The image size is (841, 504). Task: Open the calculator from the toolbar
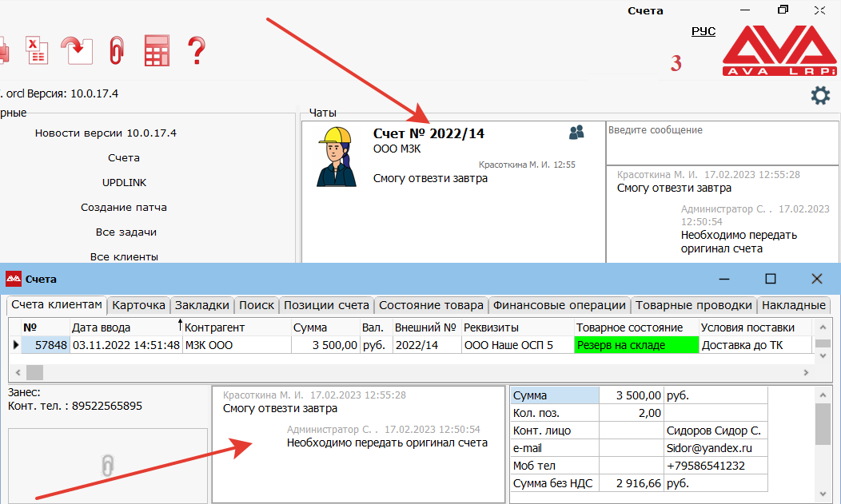pos(157,50)
